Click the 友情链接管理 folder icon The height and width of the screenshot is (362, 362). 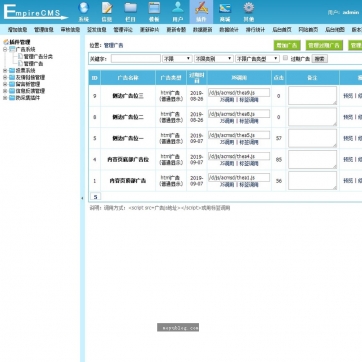coord(12,77)
